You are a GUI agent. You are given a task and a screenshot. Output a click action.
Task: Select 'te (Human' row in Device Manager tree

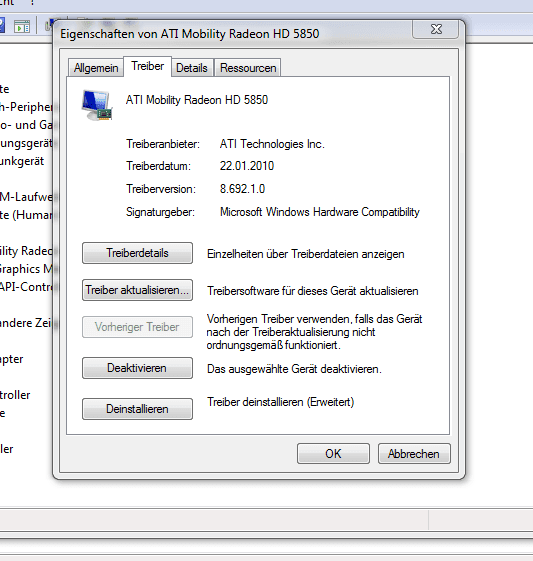coord(26,215)
